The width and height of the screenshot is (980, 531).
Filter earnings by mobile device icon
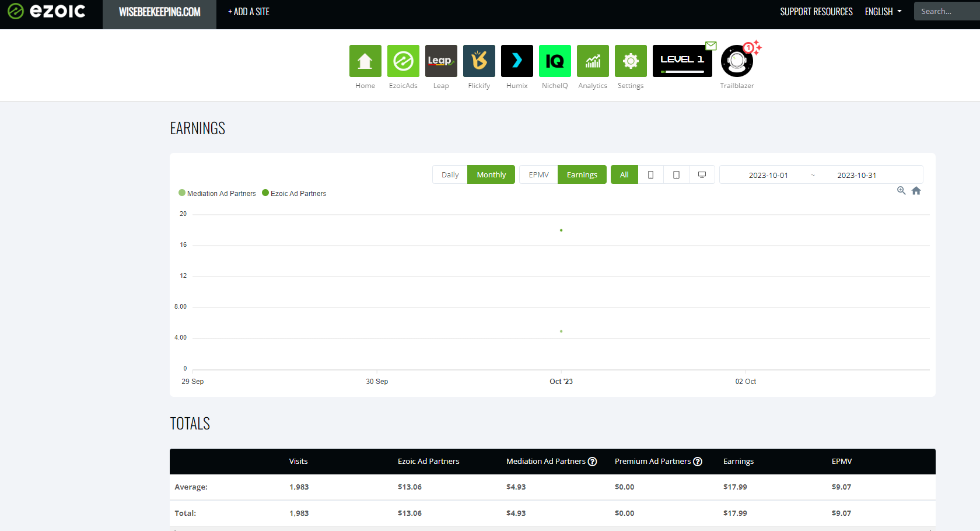[x=650, y=174]
